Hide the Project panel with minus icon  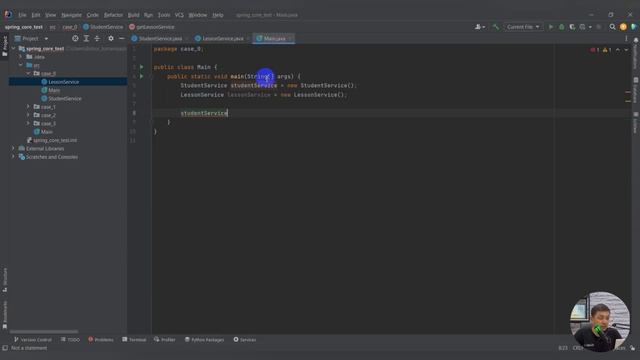click(122, 38)
